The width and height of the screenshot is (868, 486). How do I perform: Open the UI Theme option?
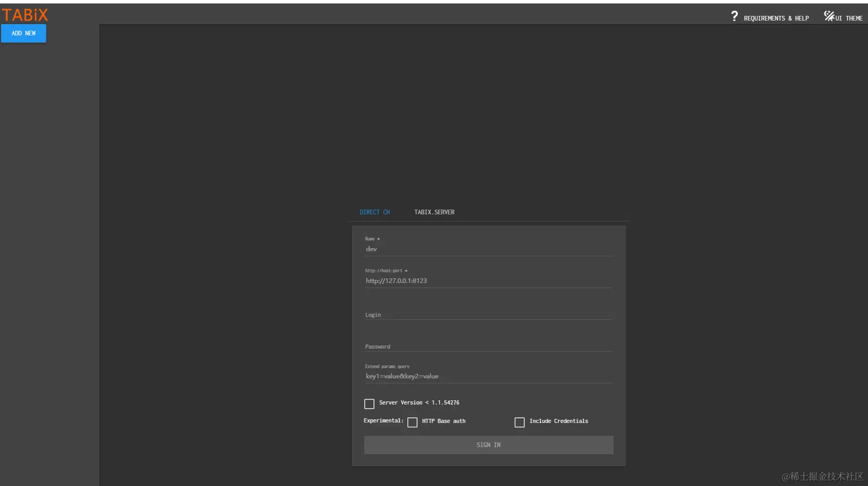tap(849, 18)
